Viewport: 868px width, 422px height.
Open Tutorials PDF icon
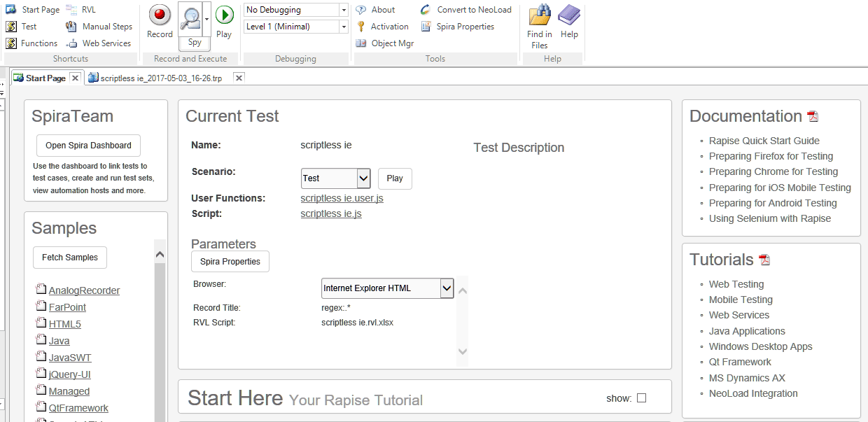pyautogui.click(x=764, y=260)
